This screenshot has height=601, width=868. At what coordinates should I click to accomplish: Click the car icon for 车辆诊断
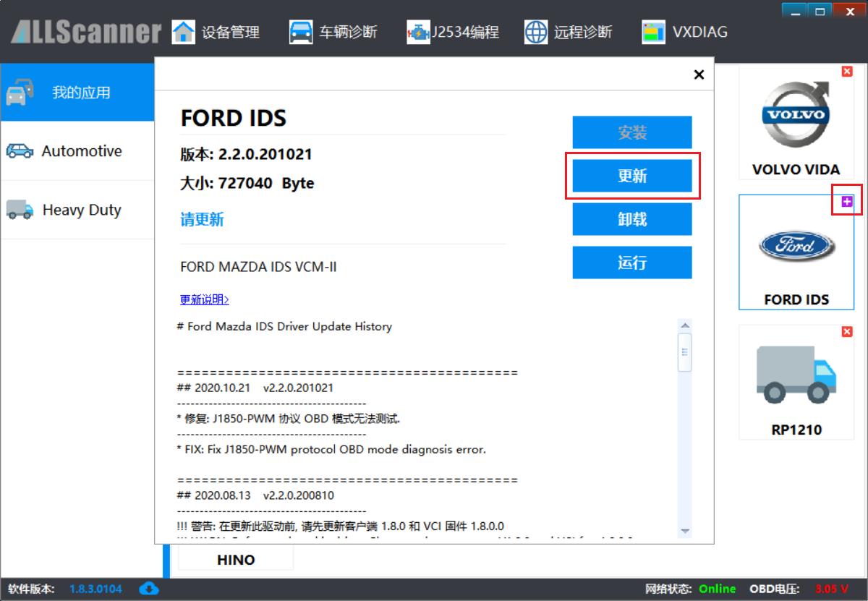coord(300,33)
